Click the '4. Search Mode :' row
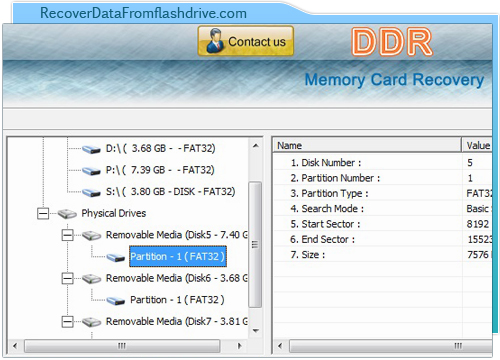The height and width of the screenshot is (360, 500). [383, 209]
